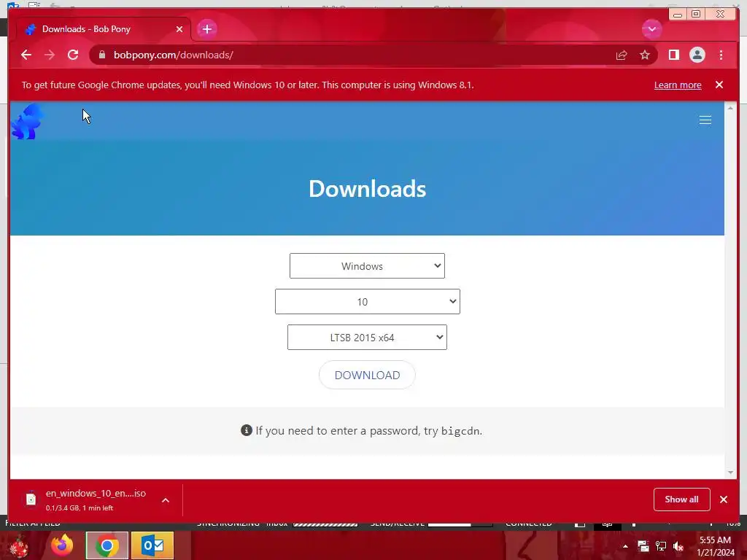
Task: Expand the version 10 dropdown
Action: 368,301
